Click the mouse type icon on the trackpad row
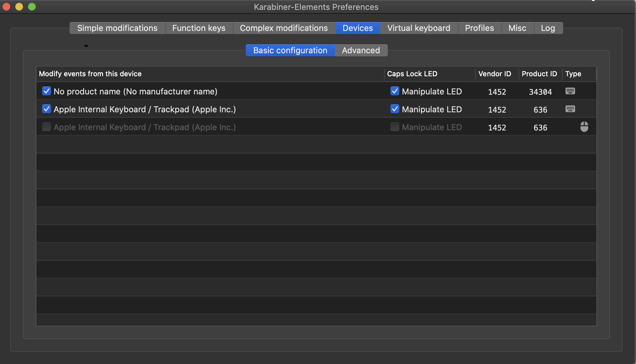Viewport: 636px width, 364px height. [x=585, y=127]
